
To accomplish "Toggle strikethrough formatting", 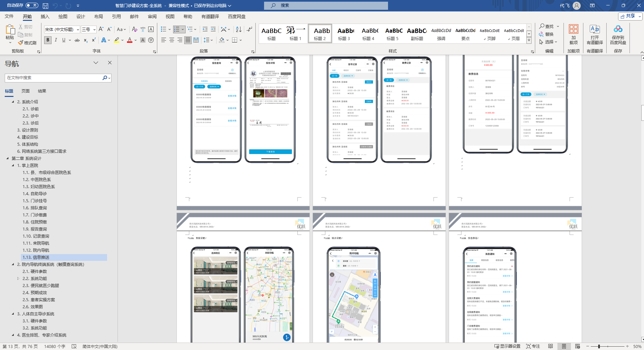I will coord(77,40).
